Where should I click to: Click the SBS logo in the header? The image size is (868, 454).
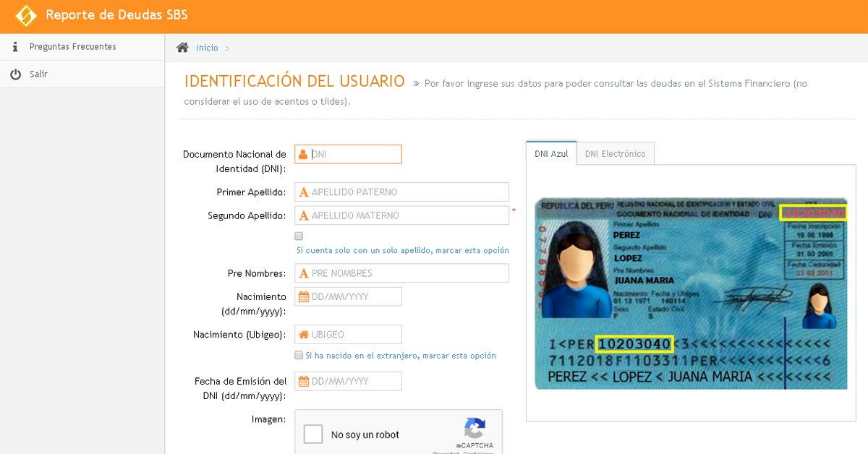(26, 16)
